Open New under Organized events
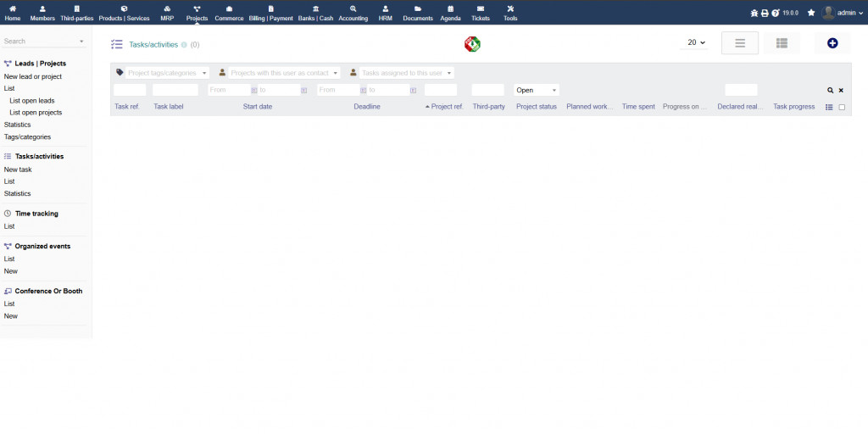Image resolution: width=868 pixels, height=434 pixels. pos(10,271)
